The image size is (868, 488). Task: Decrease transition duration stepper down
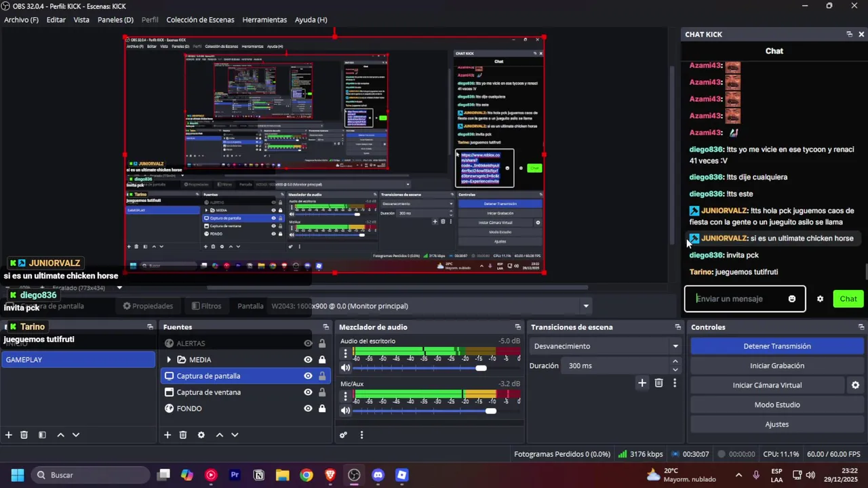pos(675,369)
